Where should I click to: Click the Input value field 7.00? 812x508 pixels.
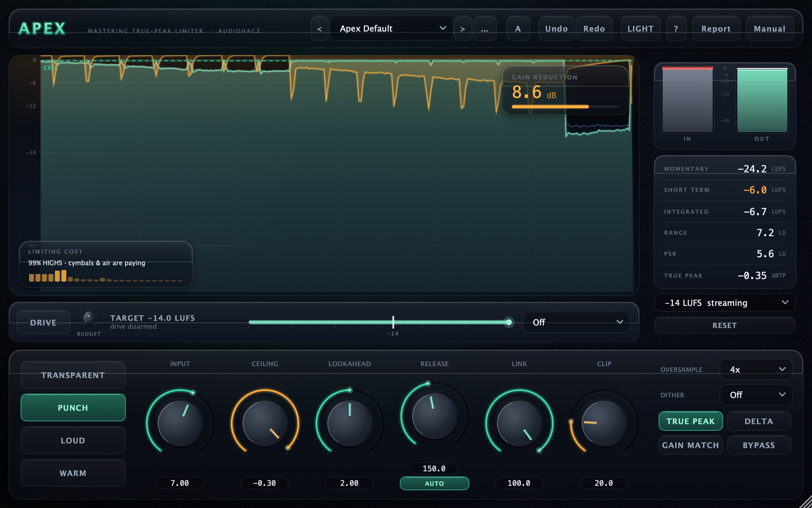coord(180,483)
